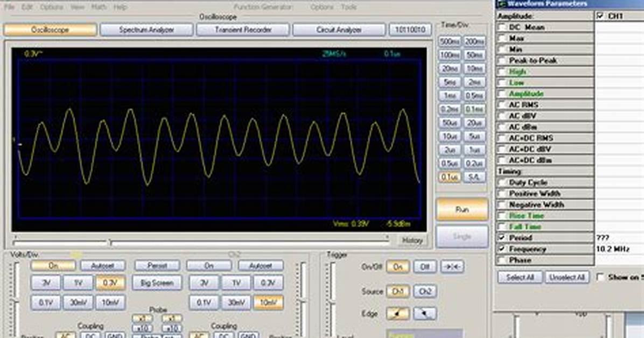Select rising edge trigger icon
This screenshot has height=338, width=644.
[397, 314]
